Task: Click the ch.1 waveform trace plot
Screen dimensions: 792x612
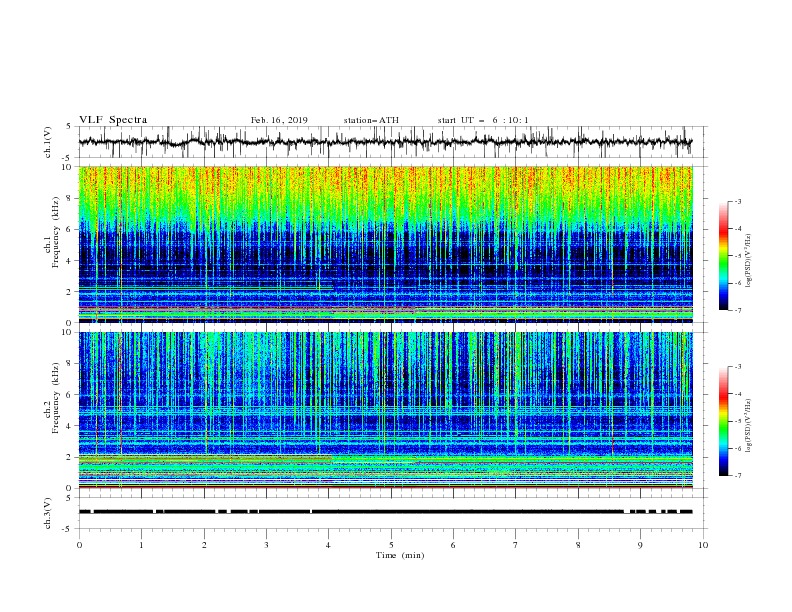Action: [x=386, y=142]
